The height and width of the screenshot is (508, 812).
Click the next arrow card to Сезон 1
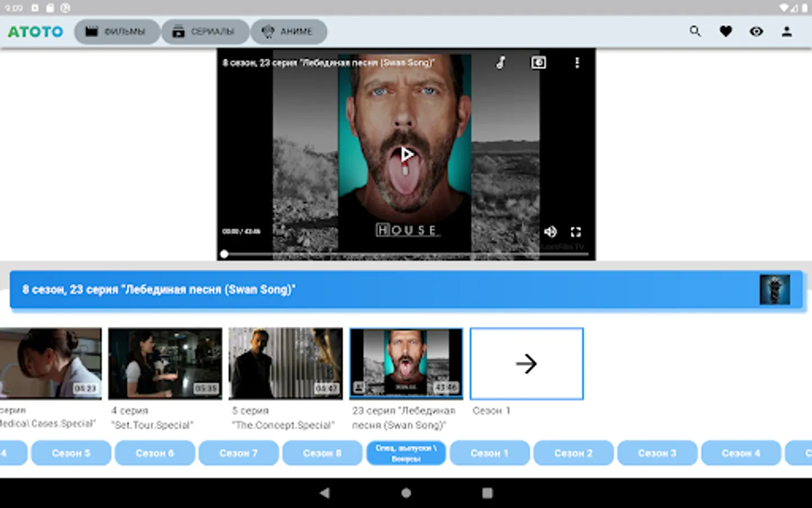(x=527, y=364)
